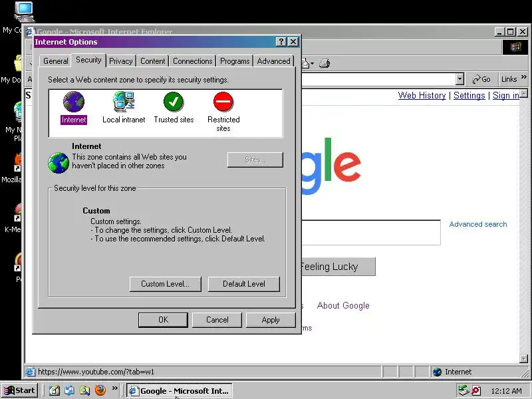This screenshot has width=532, height=399.
Task: Select the Trusted sites green checkmark zone
Action: click(x=174, y=102)
